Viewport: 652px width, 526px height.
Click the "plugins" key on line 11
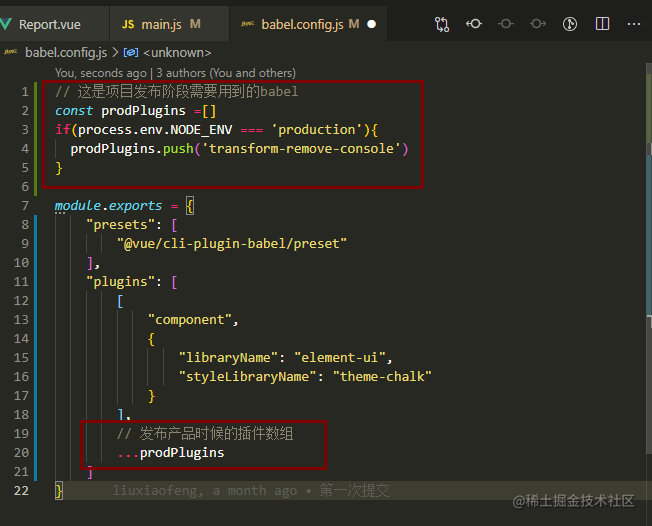pos(120,282)
